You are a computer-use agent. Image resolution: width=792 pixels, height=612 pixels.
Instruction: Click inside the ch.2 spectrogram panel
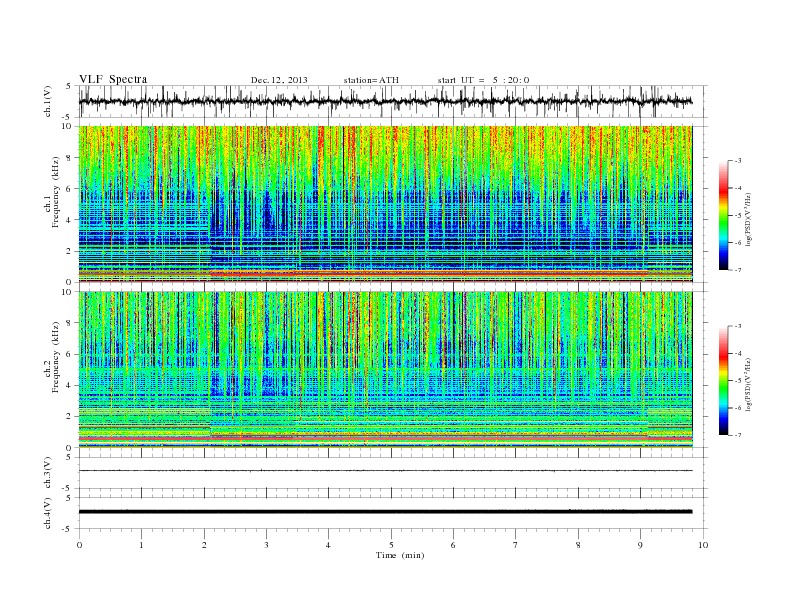tap(385, 370)
